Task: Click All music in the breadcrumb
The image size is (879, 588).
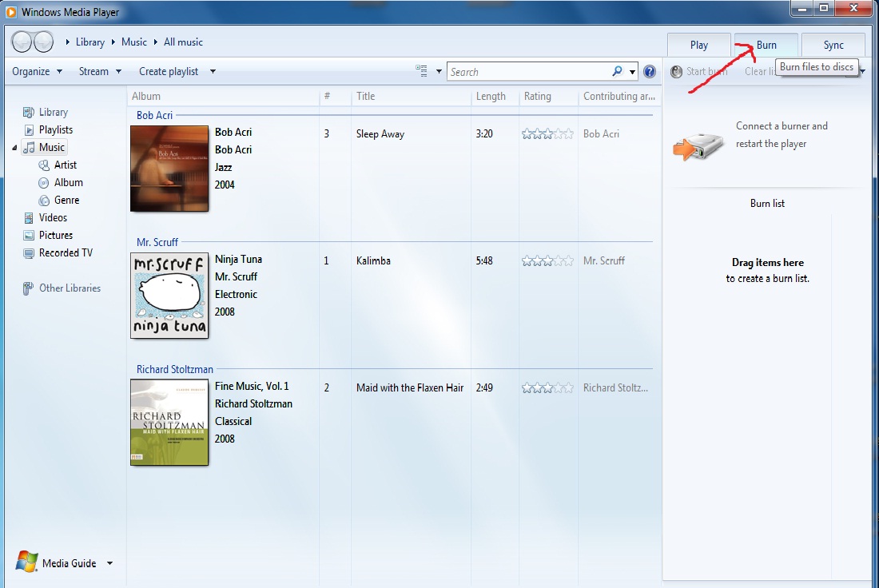Action: 183,42
